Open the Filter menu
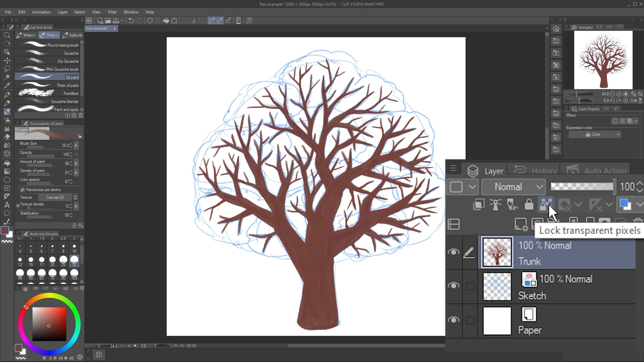This screenshot has height=362, width=644. (112, 12)
